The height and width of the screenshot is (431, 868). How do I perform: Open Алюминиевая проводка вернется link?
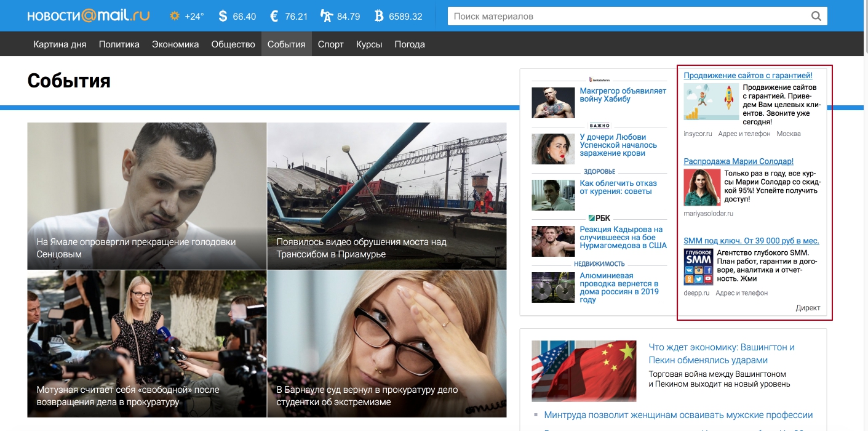click(x=619, y=288)
